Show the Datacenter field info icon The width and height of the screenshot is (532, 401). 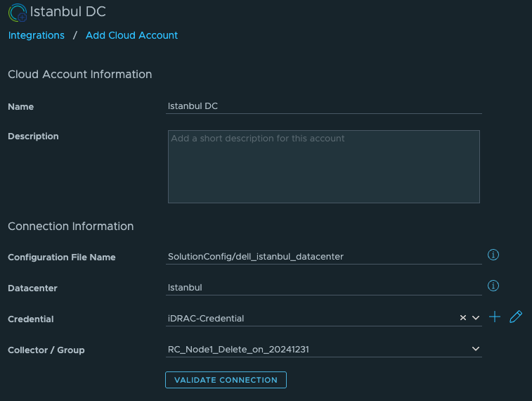pyautogui.click(x=493, y=286)
